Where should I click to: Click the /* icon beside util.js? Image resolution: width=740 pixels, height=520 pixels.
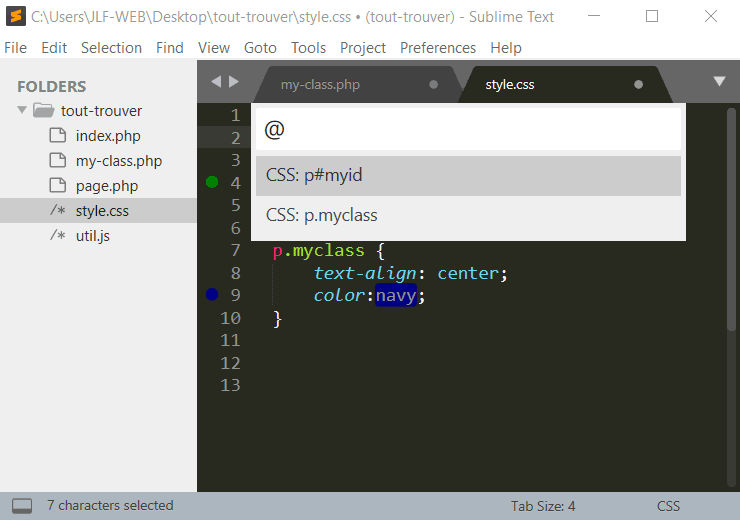click(58, 235)
